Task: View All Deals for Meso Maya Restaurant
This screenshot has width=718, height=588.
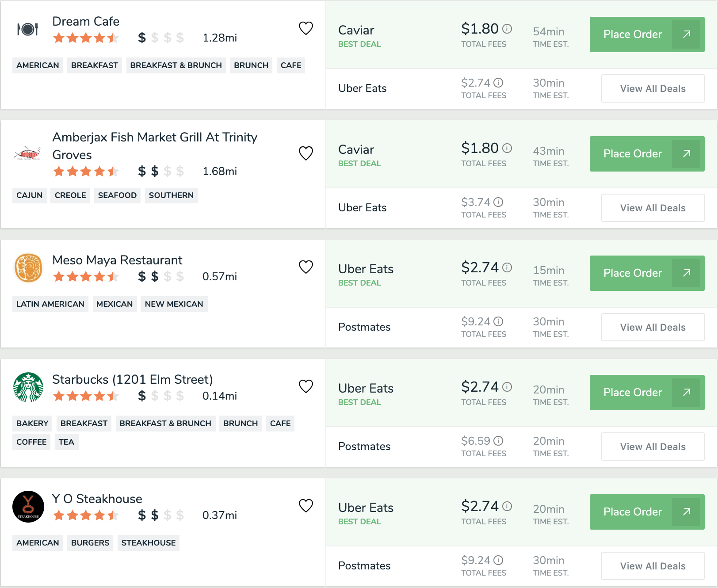Action: click(653, 327)
